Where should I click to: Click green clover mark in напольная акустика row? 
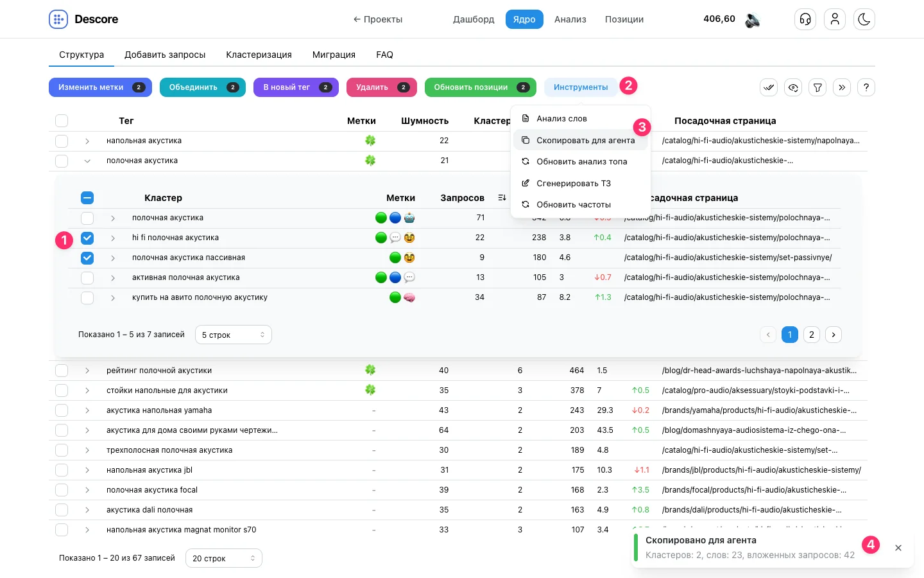(370, 141)
